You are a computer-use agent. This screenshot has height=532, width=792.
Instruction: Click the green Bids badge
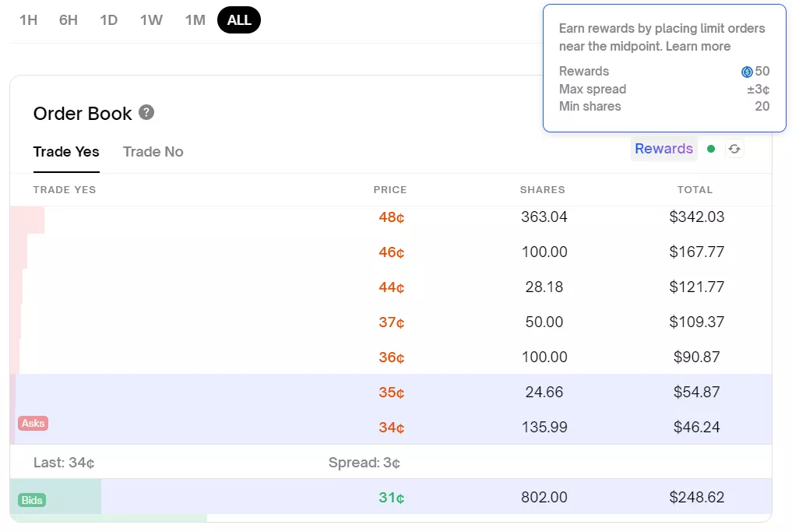point(32,500)
